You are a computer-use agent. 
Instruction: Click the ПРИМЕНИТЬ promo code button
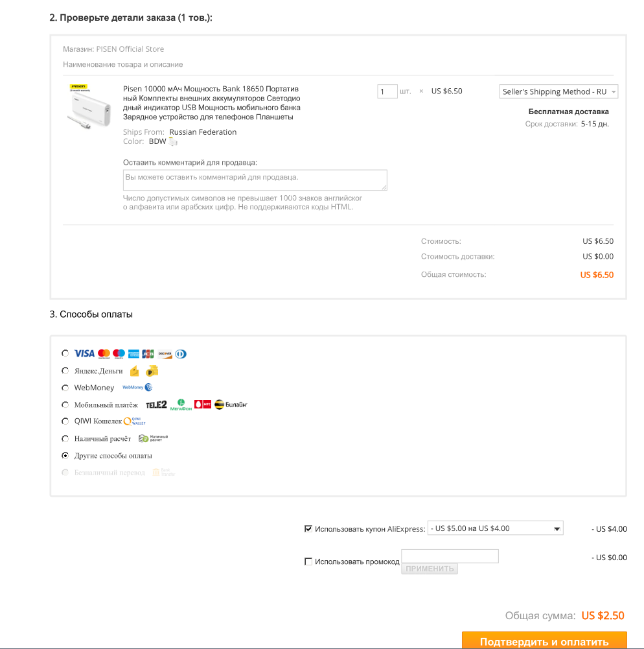tap(430, 569)
